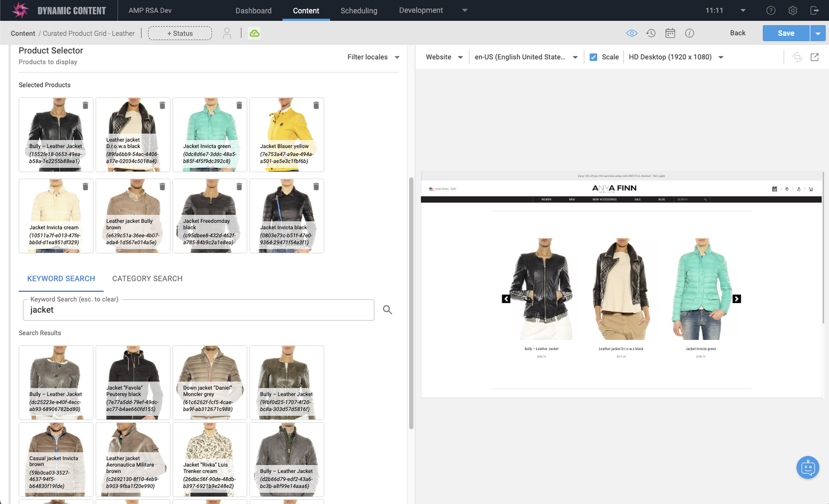Switch to Dashboard tab

(254, 11)
